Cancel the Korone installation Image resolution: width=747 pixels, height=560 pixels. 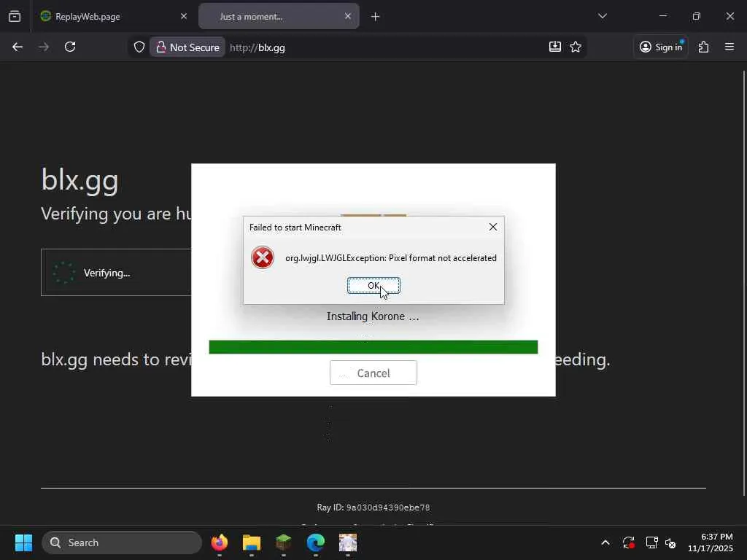[373, 373]
